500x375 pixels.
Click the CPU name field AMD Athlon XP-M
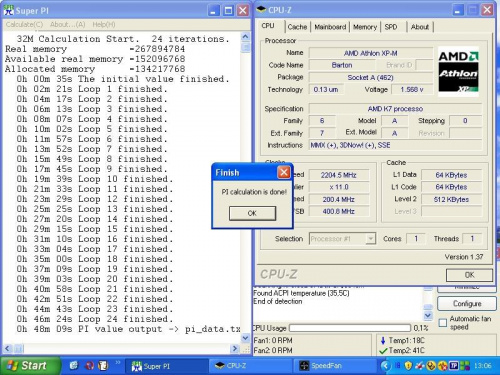(x=371, y=53)
